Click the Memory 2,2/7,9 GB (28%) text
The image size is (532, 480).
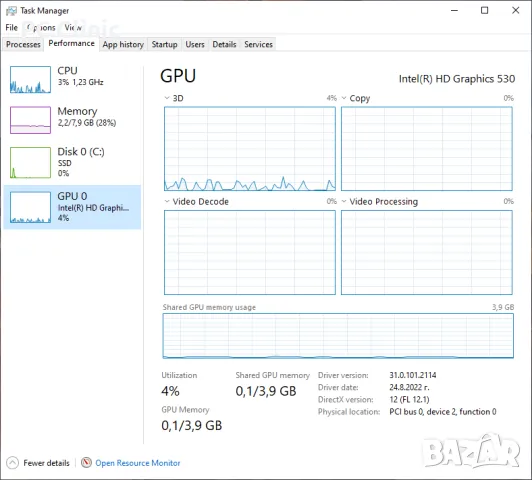[87, 123]
